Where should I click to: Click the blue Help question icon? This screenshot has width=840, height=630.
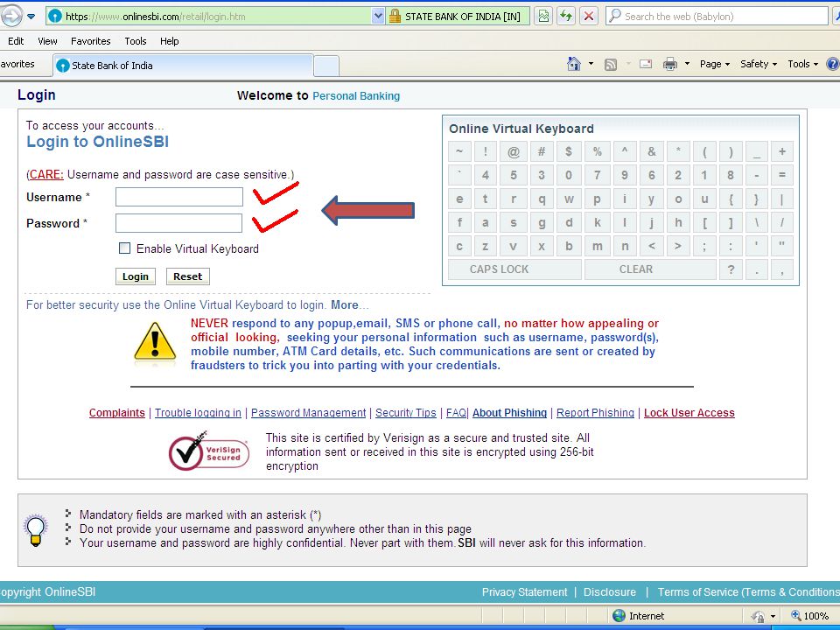(833, 64)
